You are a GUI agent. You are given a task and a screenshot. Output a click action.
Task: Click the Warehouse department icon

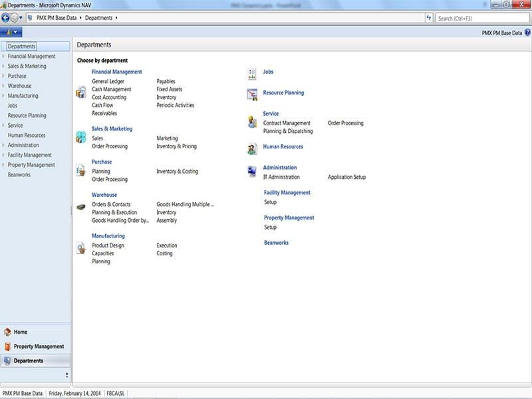pos(80,207)
